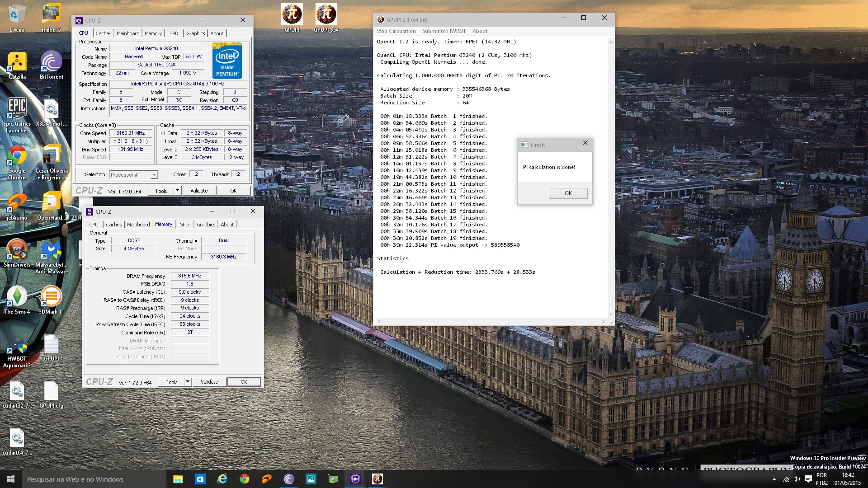Click GPUPI vertical scrollbar down arrow
The height and width of the screenshot is (488, 868).
coord(611,314)
